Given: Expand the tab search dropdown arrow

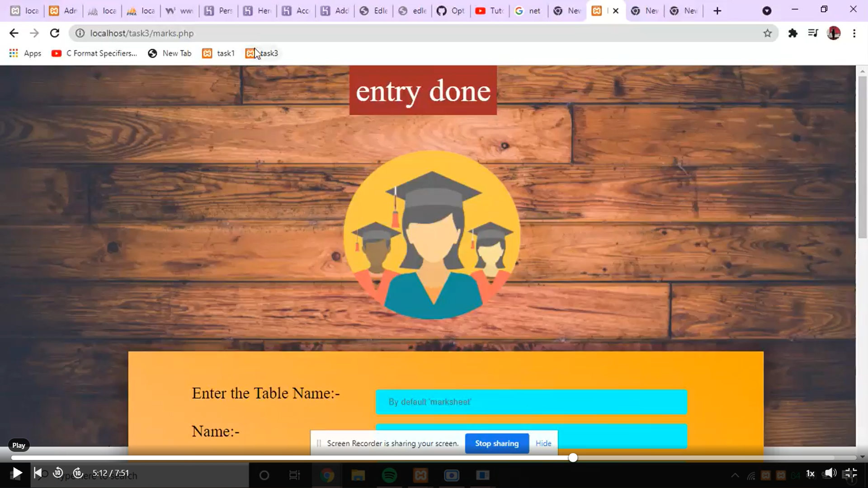Looking at the screenshot, I should (767, 11).
